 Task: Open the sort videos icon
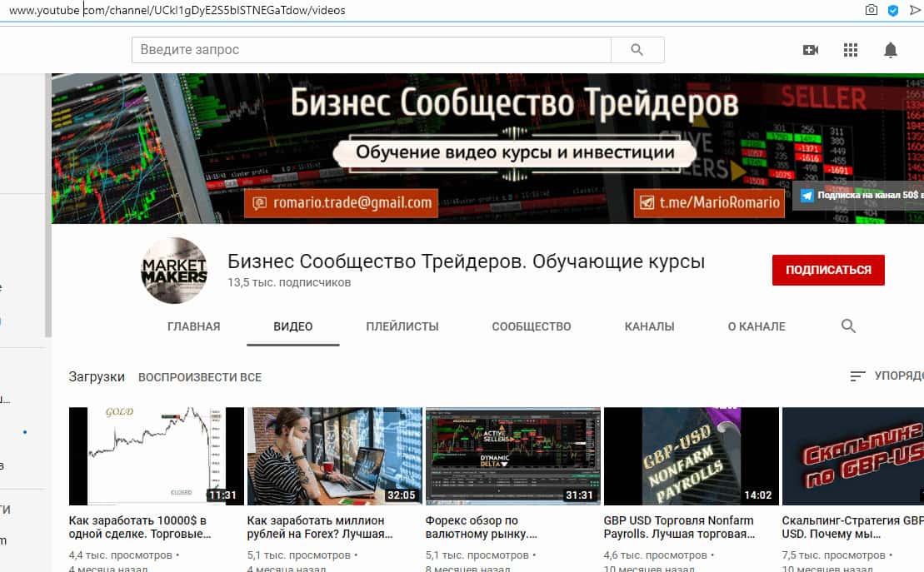(857, 376)
